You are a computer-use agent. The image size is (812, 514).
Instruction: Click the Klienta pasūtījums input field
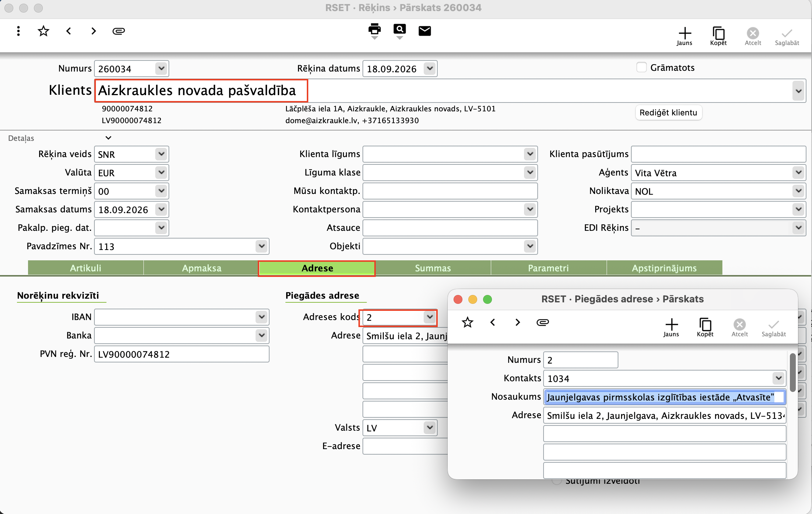click(718, 154)
